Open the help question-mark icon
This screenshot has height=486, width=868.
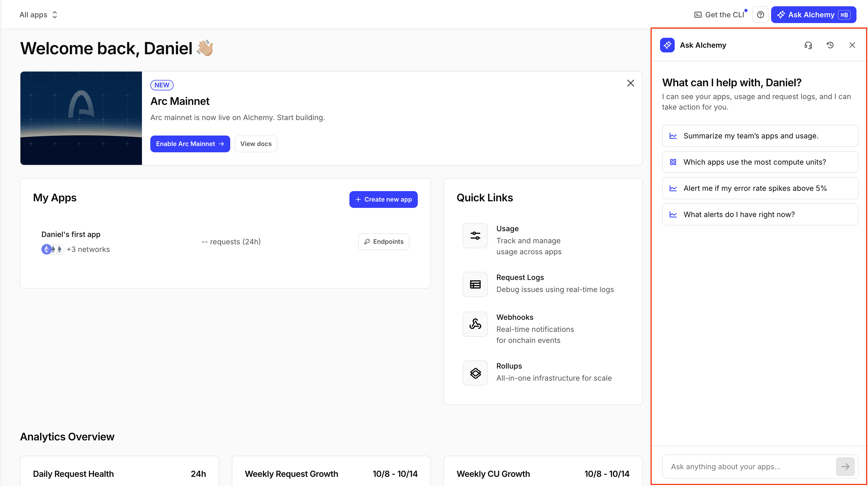(x=760, y=15)
